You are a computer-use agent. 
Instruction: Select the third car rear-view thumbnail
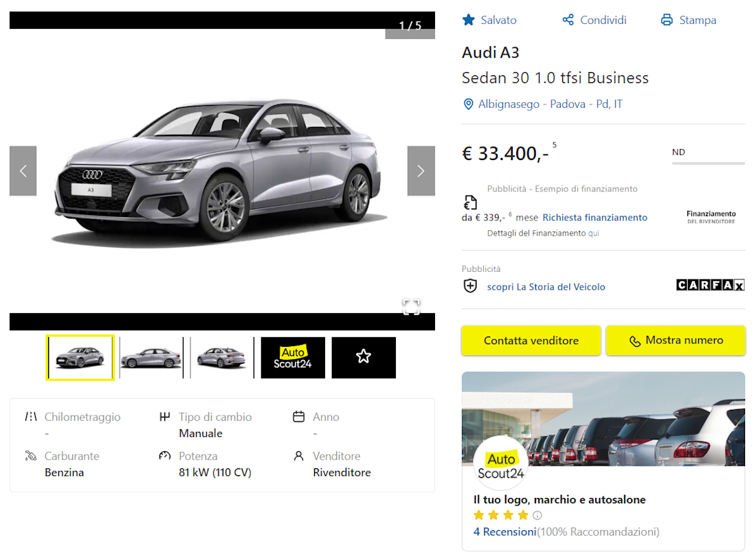(x=222, y=358)
